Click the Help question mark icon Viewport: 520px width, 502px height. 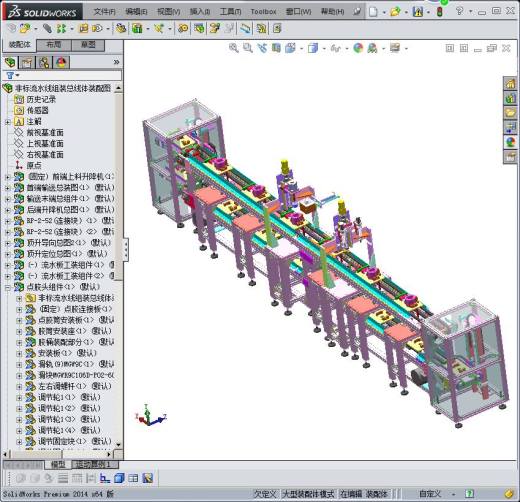(460, 11)
